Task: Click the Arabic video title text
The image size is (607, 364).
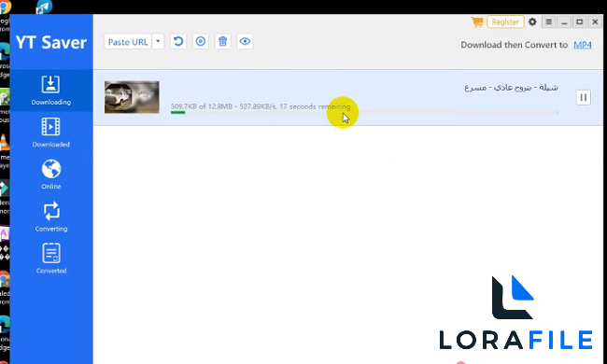Action: (x=511, y=88)
